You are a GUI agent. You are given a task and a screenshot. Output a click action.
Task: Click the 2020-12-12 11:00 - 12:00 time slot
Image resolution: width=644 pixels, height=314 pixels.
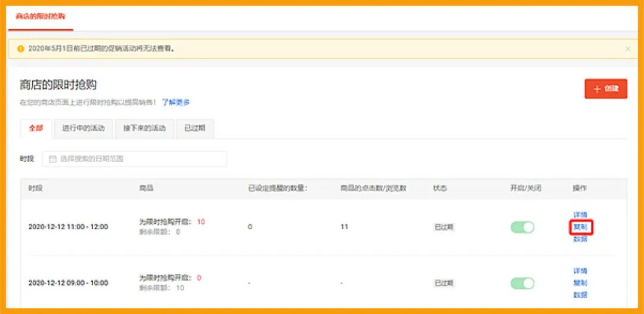point(68,227)
